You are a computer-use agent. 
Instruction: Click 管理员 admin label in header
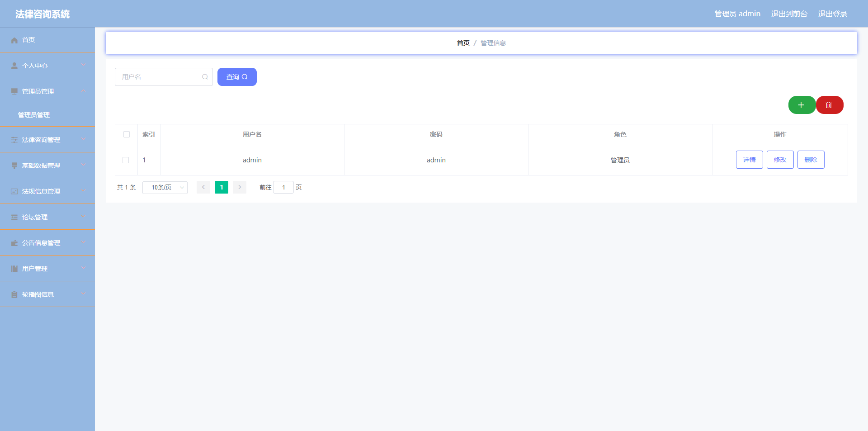click(737, 14)
